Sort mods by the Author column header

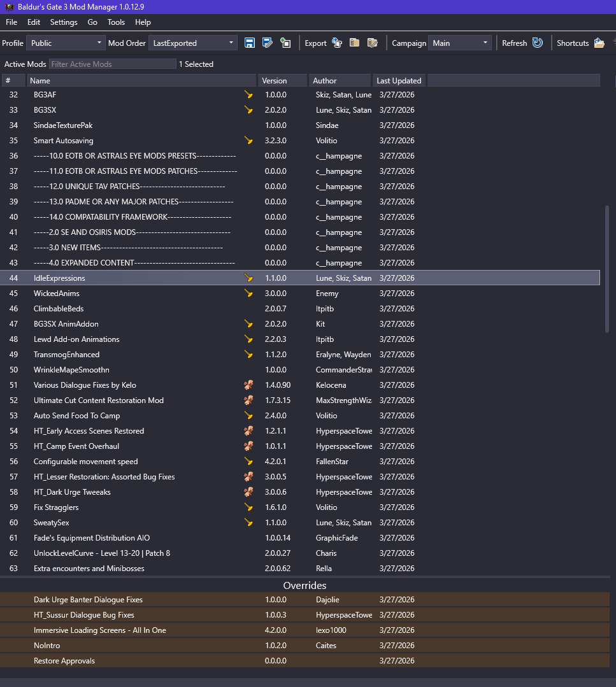pos(340,81)
